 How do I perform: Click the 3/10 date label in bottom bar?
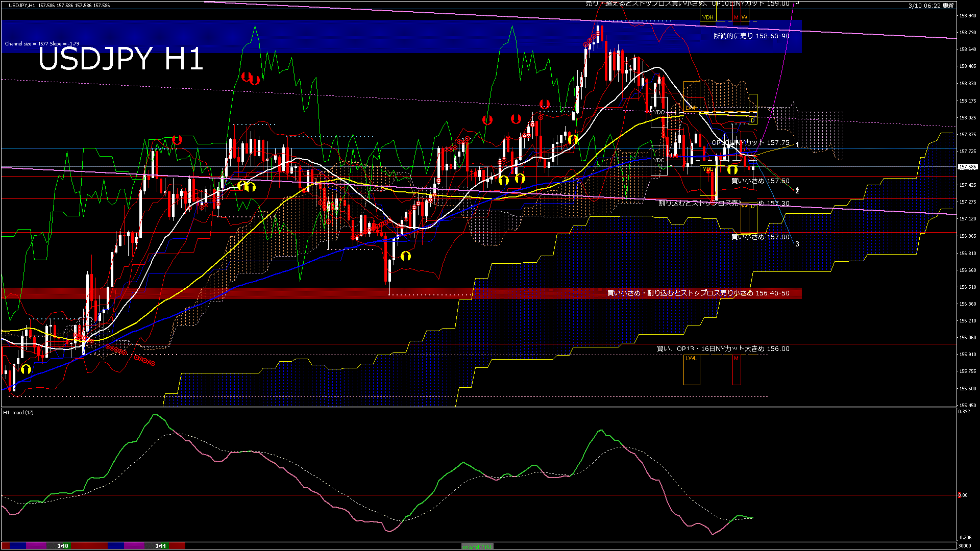tap(63, 546)
